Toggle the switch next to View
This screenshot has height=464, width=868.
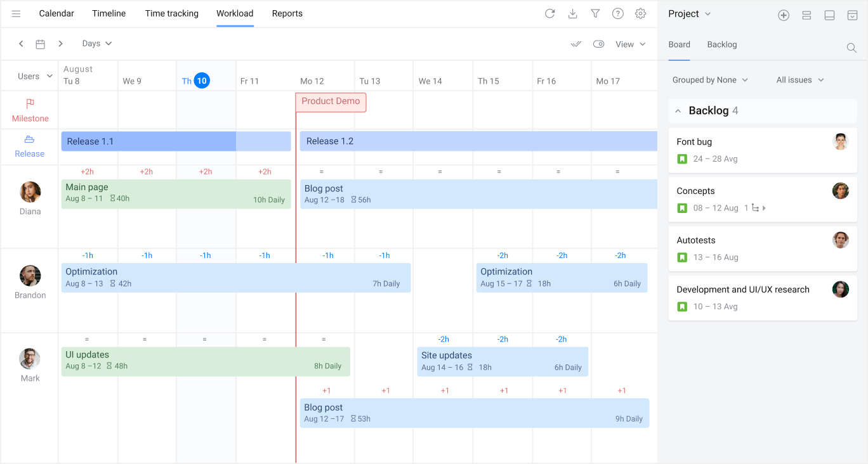[598, 44]
